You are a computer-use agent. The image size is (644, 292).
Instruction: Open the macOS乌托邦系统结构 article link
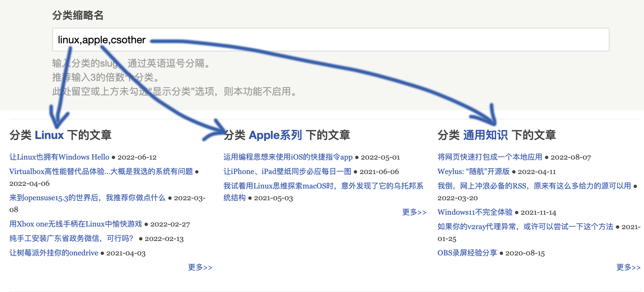click(x=323, y=186)
